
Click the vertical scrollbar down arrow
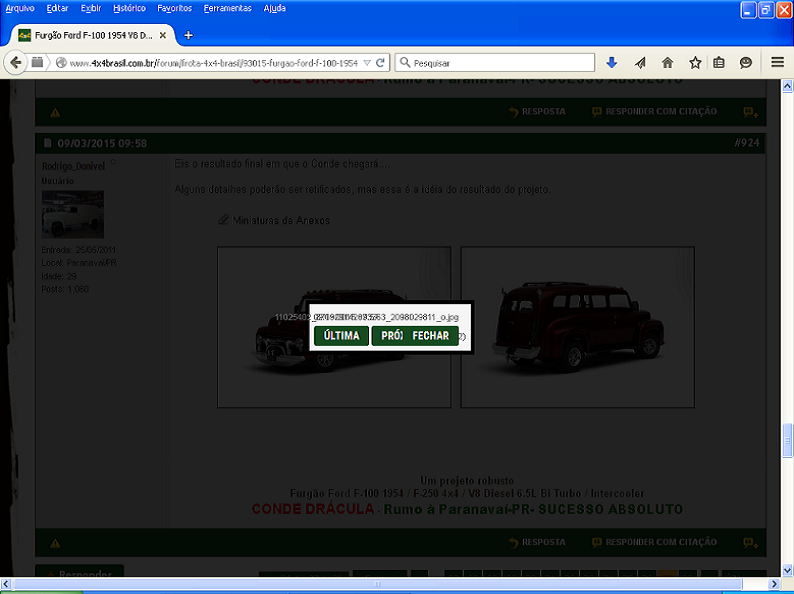coord(787,570)
